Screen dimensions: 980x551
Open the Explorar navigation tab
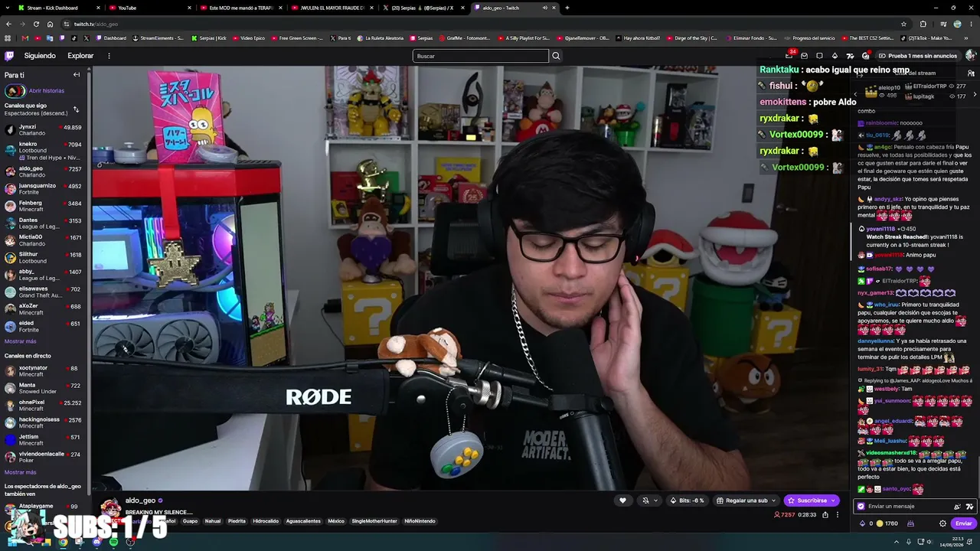80,56
